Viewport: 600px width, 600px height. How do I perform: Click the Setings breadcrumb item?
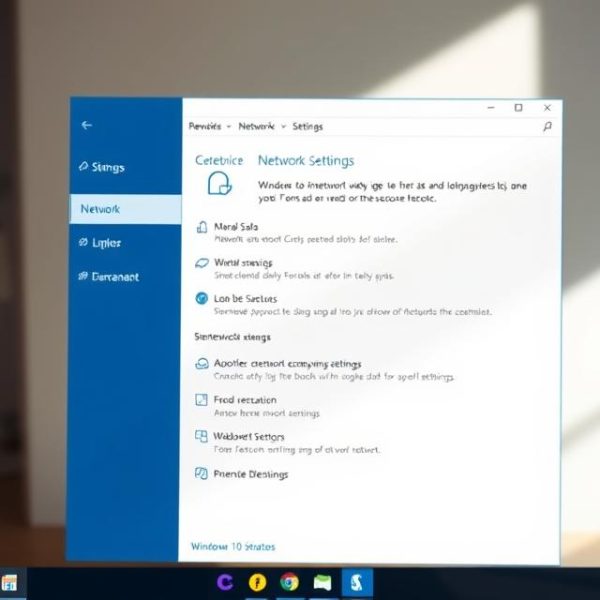[x=308, y=127]
